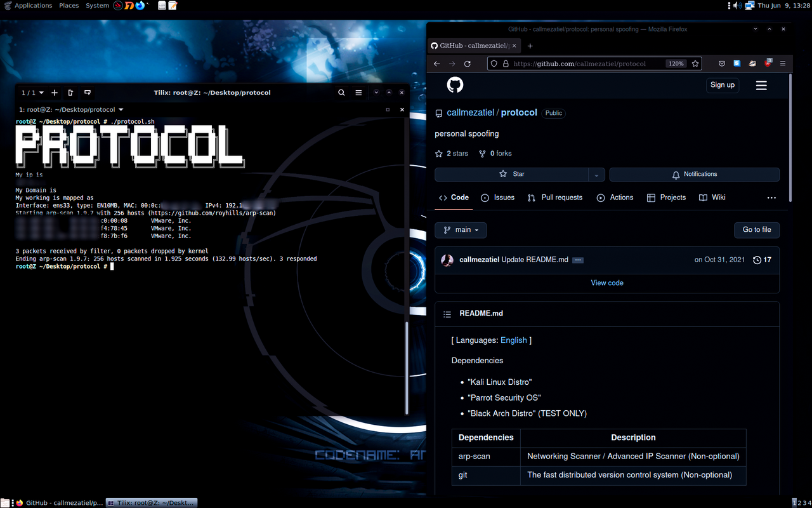The width and height of the screenshot is (812, 508).
Task: Expand the terminal title dropdown '1: root@Z'
Action: (71, 109)
